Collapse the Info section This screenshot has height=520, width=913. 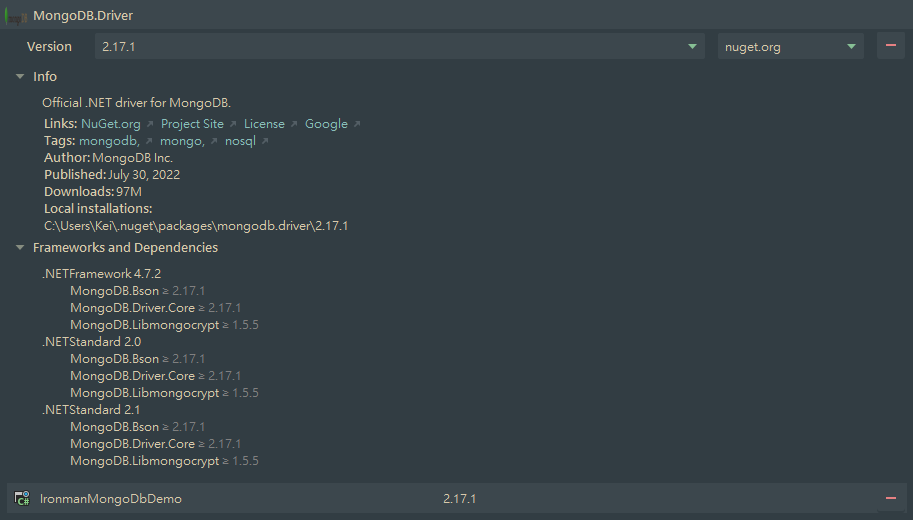pyautogui.click(x=19, y=77)
